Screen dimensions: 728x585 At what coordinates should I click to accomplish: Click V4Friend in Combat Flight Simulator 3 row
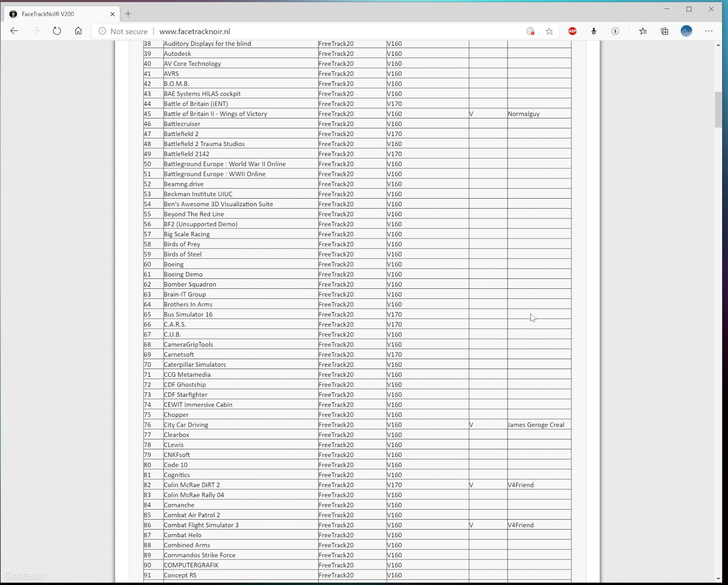tap(521, 525)
